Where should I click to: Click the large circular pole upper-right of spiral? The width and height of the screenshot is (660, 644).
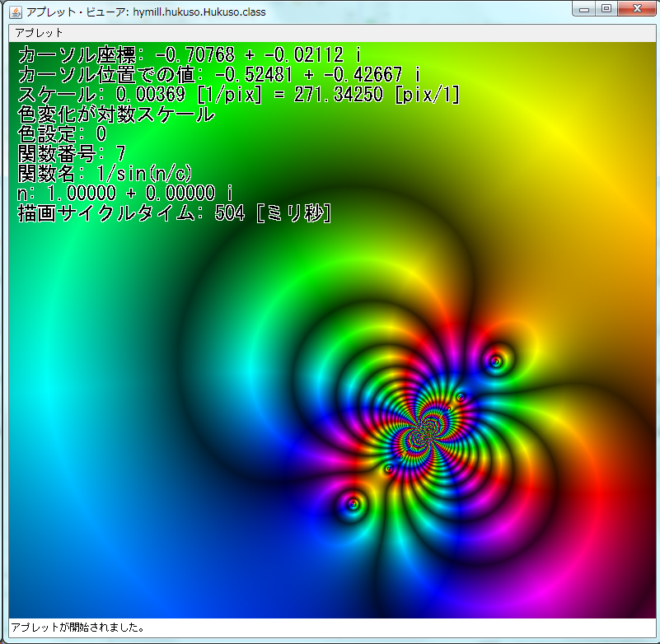click(x=495, y=361)
